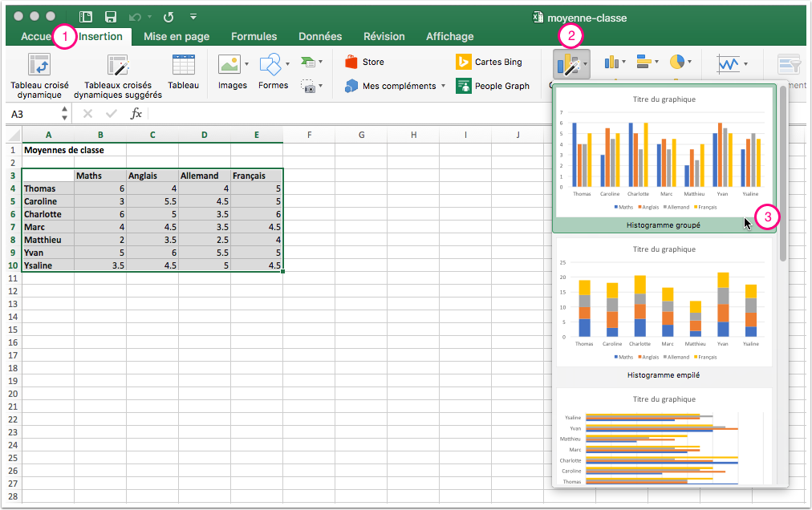Select the 'Thomas' cell
Image resolution: width=812 pixels, height=510 pixels.
48,188
